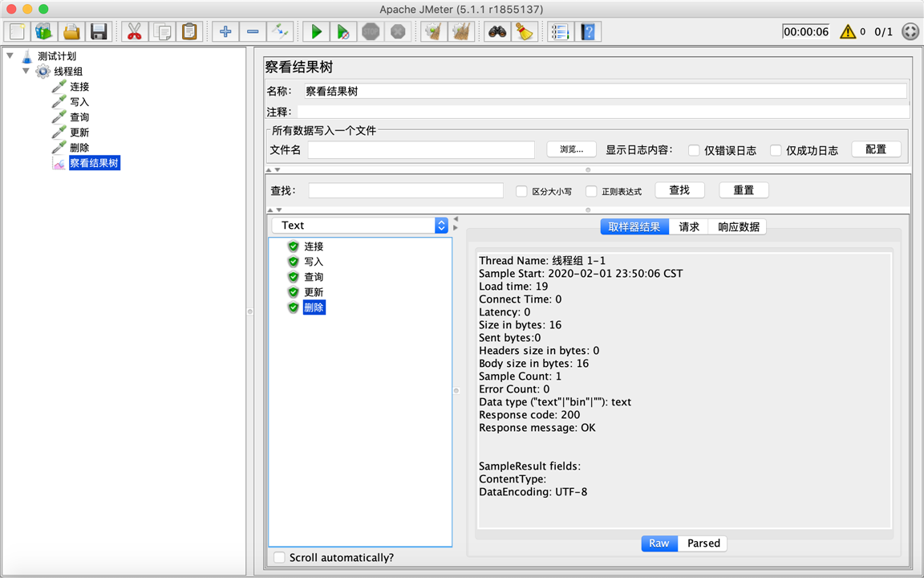Click the 文件名 filename input field

tap(421, 150)
